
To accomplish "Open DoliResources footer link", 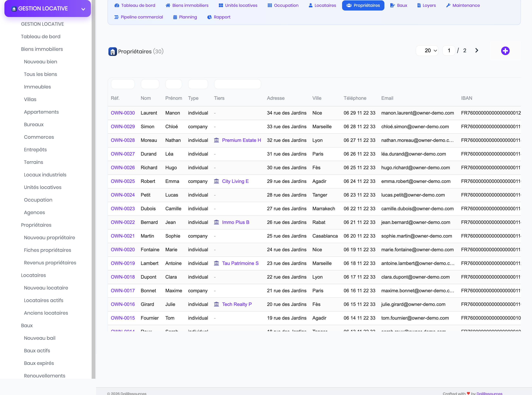I will click(x=489, y=393).
